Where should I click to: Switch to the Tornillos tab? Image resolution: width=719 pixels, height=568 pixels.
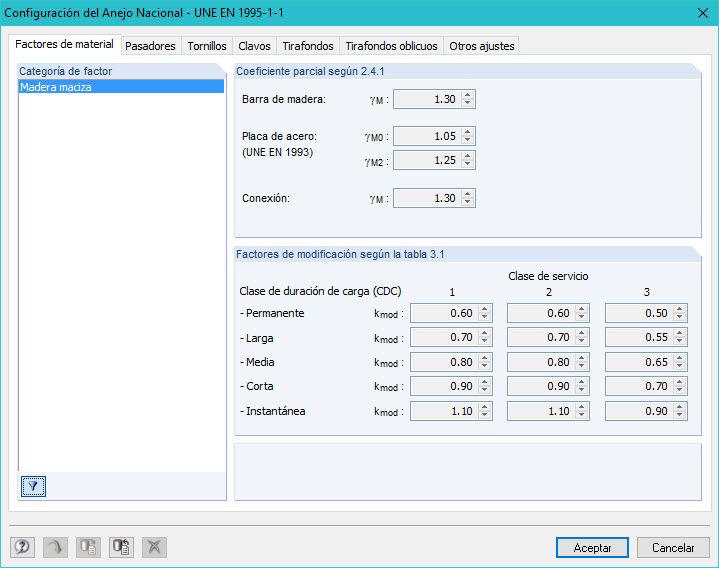click(207, 46)
